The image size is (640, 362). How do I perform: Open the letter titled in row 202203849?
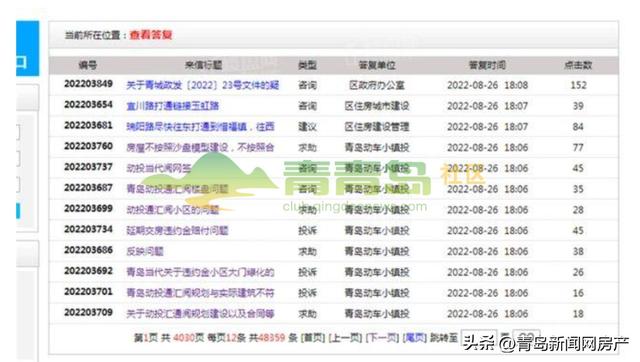(x=202, y=85)
